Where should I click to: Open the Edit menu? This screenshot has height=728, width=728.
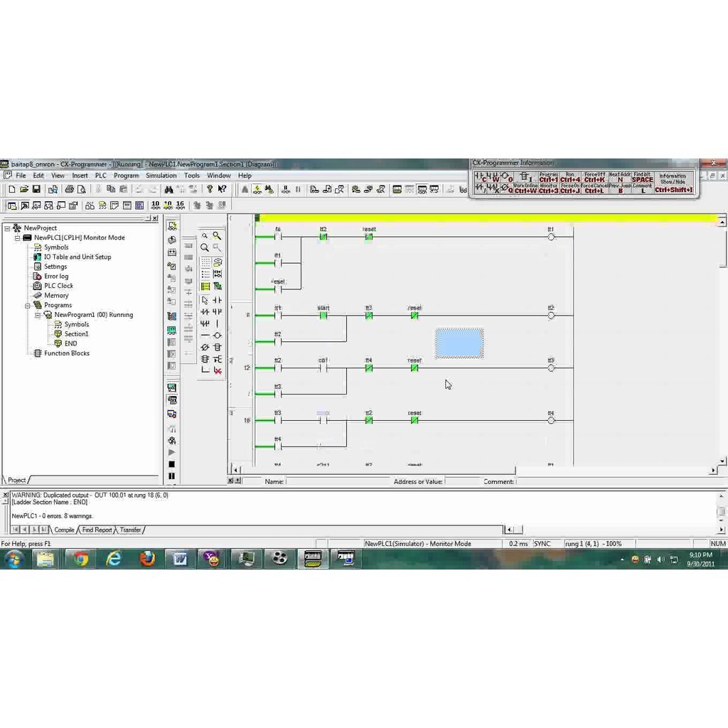(x=38, y=176)
